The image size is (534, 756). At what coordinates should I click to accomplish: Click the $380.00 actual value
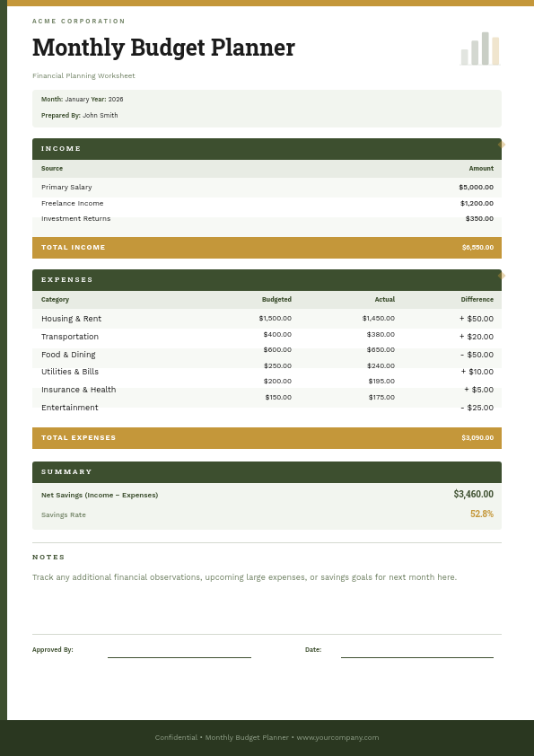point(381,334)
